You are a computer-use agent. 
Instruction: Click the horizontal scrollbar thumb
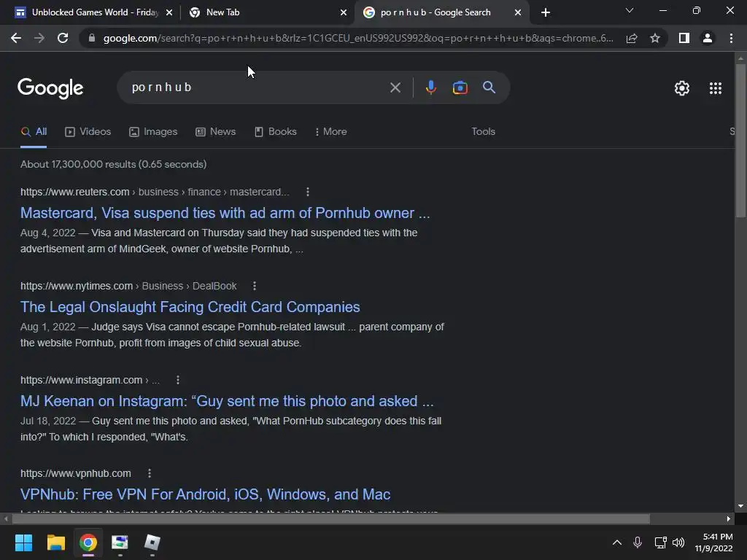click(330, 518)
